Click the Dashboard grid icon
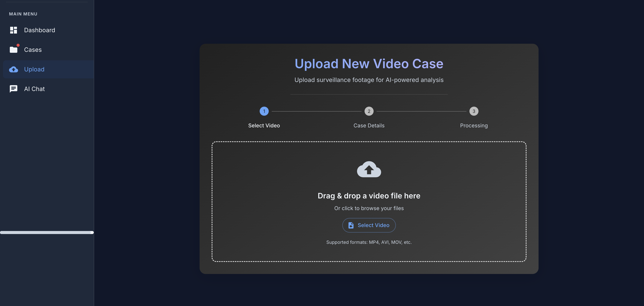 (x=14, y=30)
